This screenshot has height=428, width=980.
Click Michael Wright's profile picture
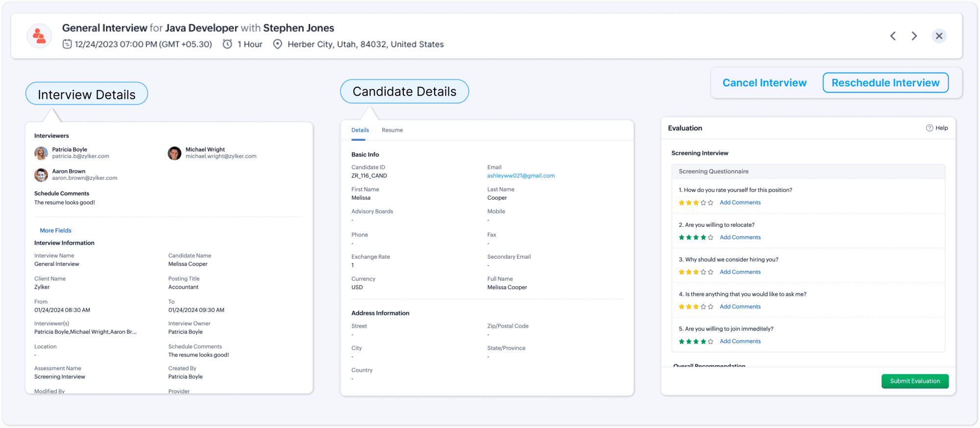click(174, 153)
